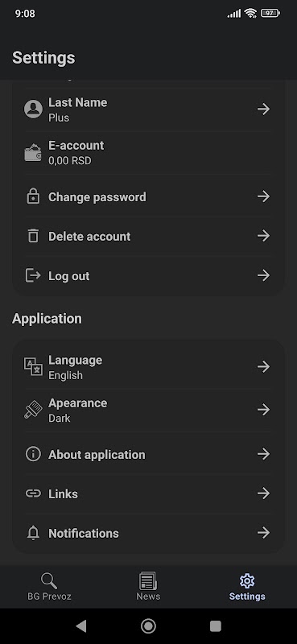This screenshot has height=644, width=297.
Task: Select the Settings tab in bottom bar
Action: click(x=247, y=587)
